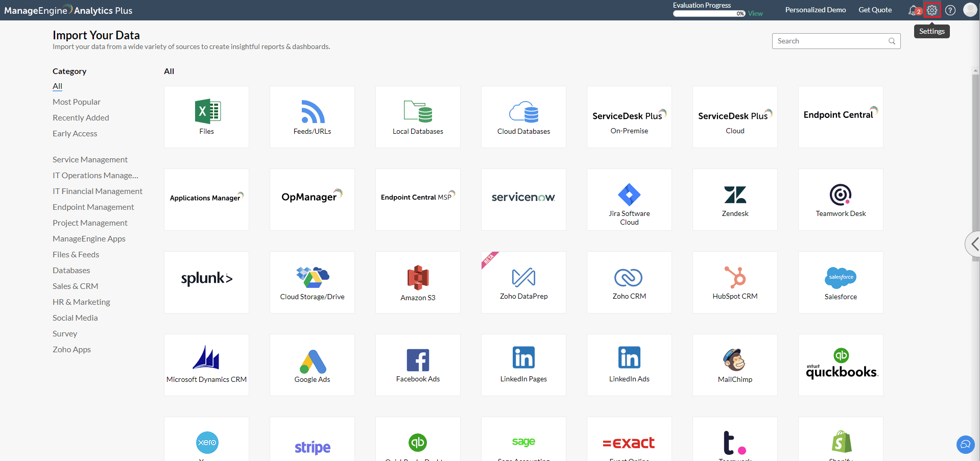Click the Evaluation Progress bar
980x461 pixels.
tap(709, 14)
